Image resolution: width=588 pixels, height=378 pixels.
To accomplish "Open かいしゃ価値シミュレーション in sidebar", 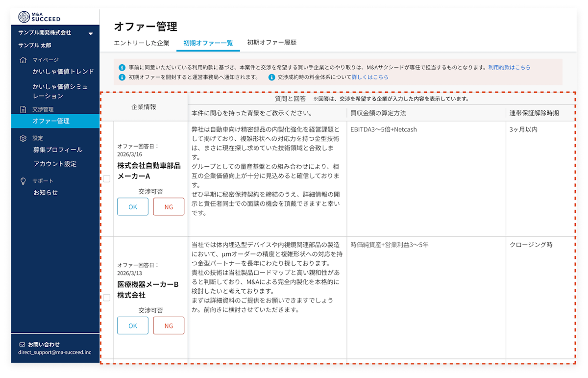I will pos(60,91).
